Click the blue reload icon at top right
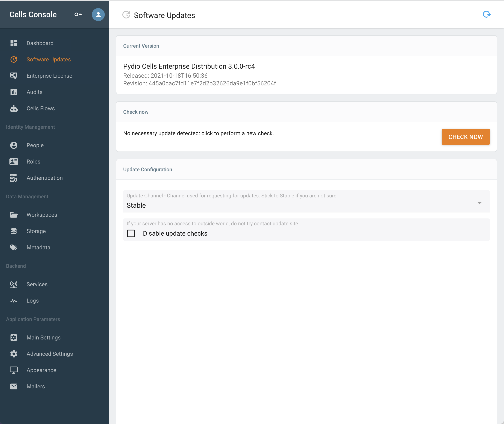This screenshot has width=504, height=424. tap(487, 14)
